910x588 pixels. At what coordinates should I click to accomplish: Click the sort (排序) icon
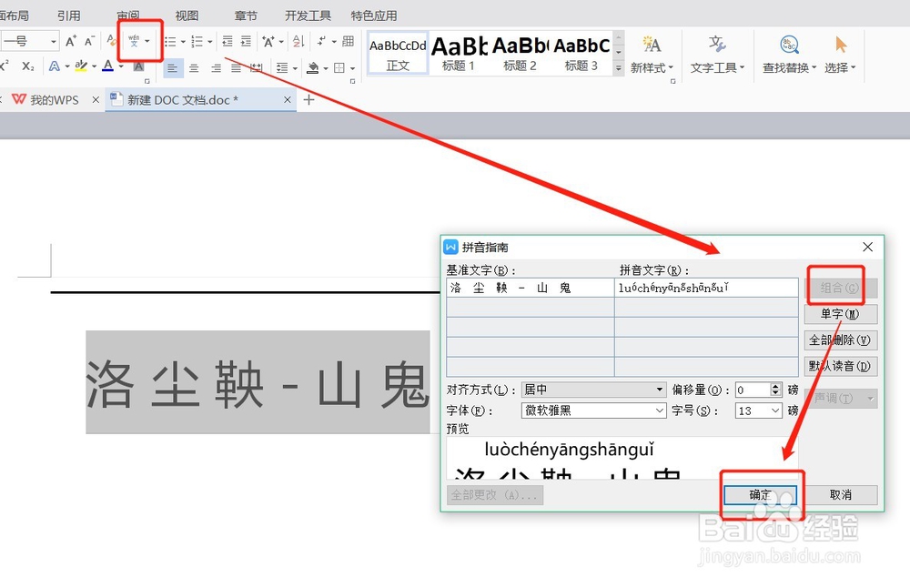(297, 42)
